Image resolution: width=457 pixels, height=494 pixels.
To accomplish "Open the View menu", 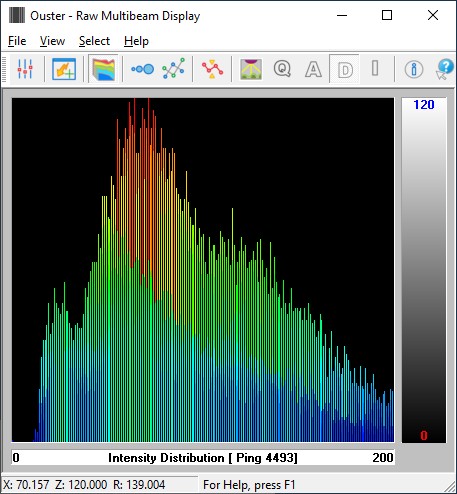I will click(52, 41).
